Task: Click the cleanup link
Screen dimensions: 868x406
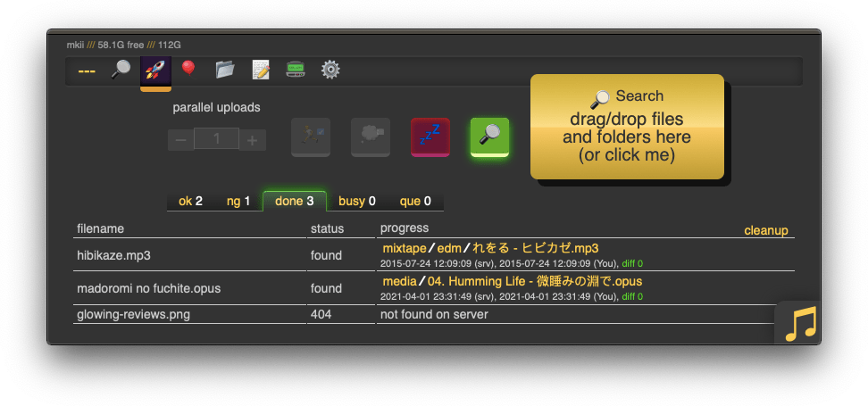Action: coord(766,230)
